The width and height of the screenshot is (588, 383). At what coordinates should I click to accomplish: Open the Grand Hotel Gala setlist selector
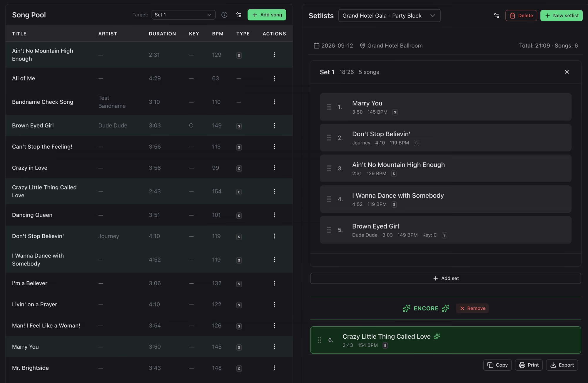coord(389,16)
